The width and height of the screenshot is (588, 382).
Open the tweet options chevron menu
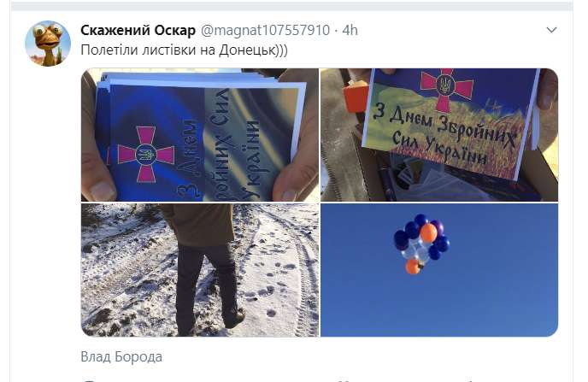[x=551, y=30]
